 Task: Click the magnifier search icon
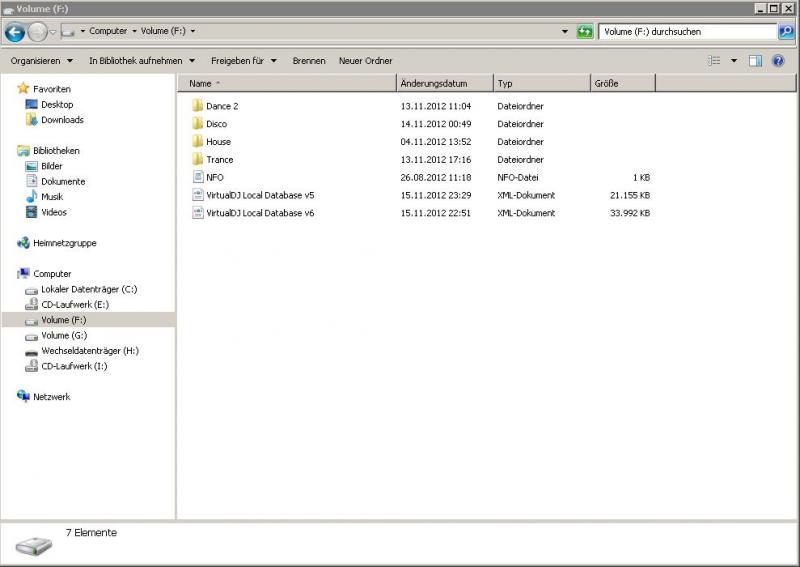click(786, 32)
